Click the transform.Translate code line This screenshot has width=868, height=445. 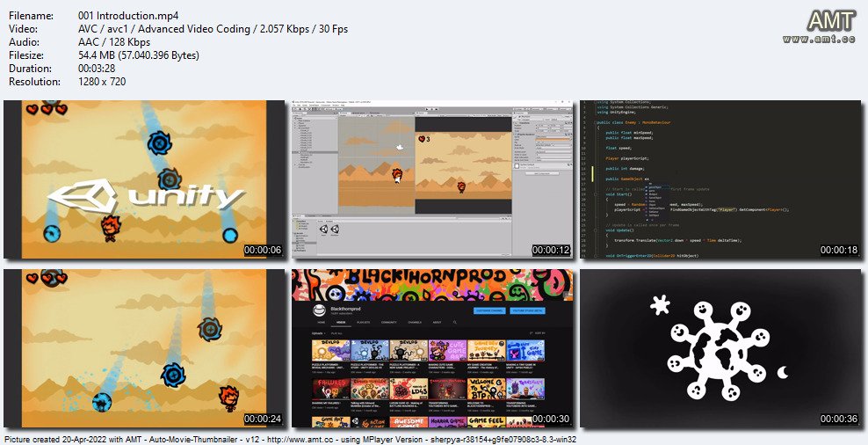[x=678, y=240]
